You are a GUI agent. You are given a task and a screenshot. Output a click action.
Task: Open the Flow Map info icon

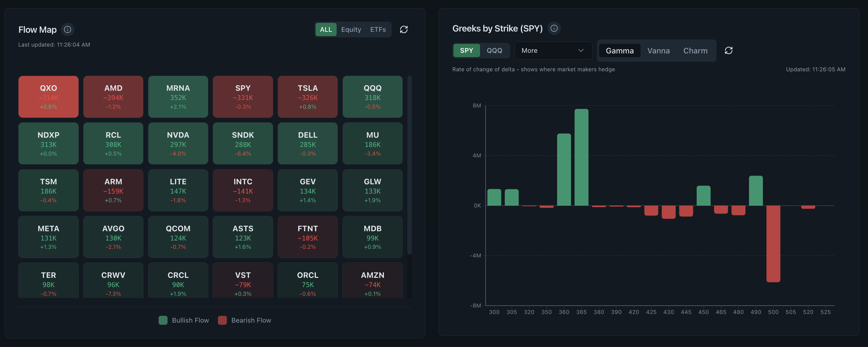[x=67, y=30]
